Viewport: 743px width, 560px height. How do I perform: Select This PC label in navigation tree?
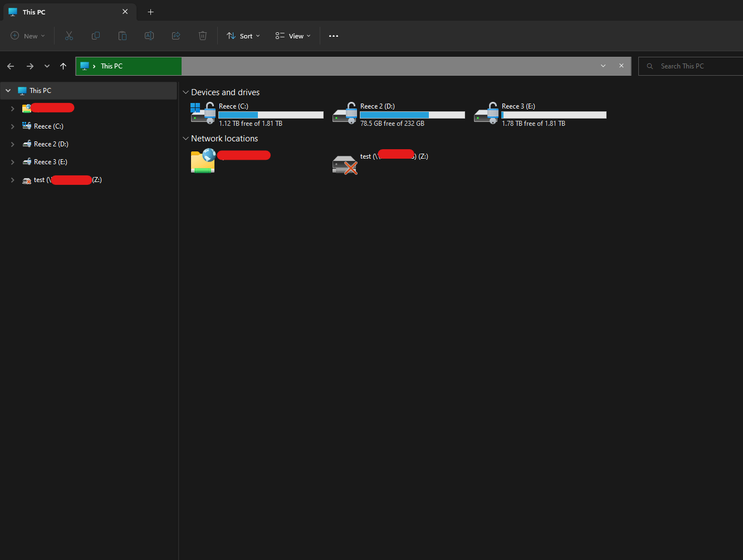click(40, 91)
